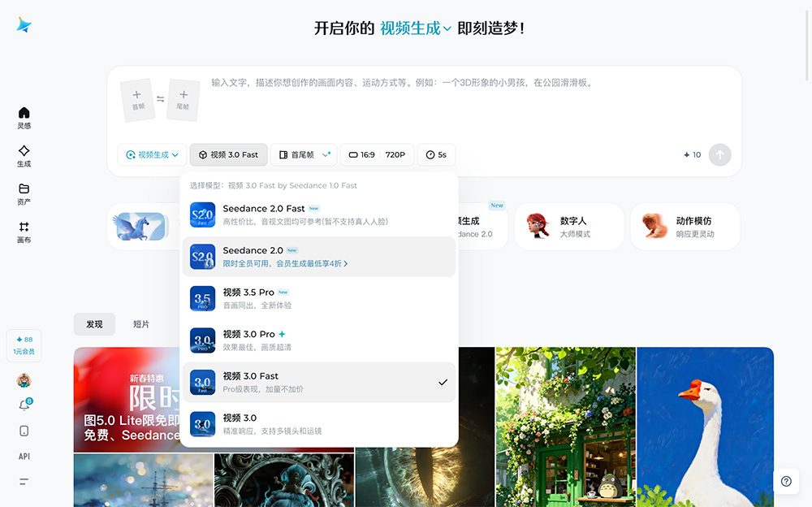Open the 数字人 大师模式 card
Screen dimensions: 812x507
tap(569, 227)
